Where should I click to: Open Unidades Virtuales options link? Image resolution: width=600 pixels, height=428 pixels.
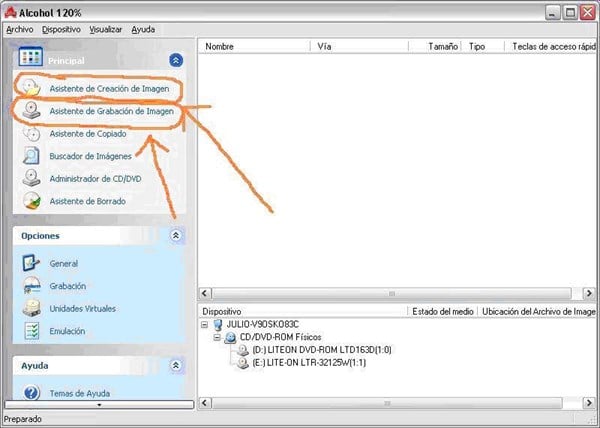point(82,309)
